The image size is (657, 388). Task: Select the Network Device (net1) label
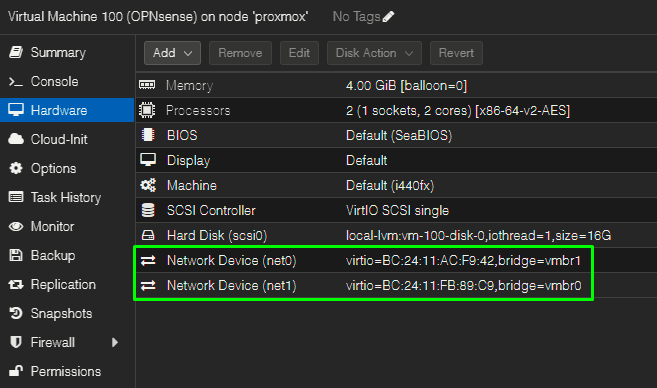point(232,286)
